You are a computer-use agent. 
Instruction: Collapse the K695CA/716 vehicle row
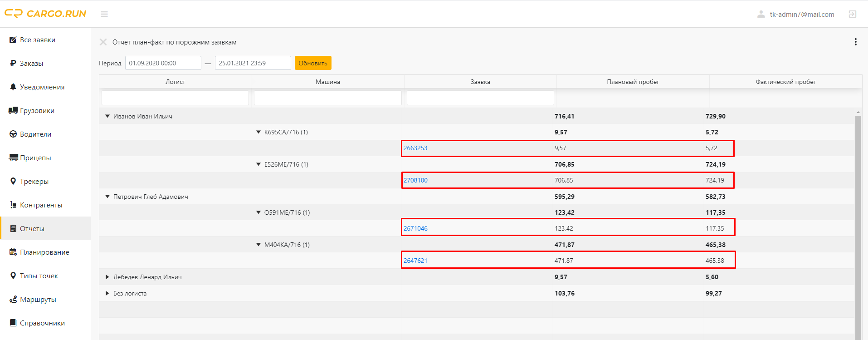[258, 132]
